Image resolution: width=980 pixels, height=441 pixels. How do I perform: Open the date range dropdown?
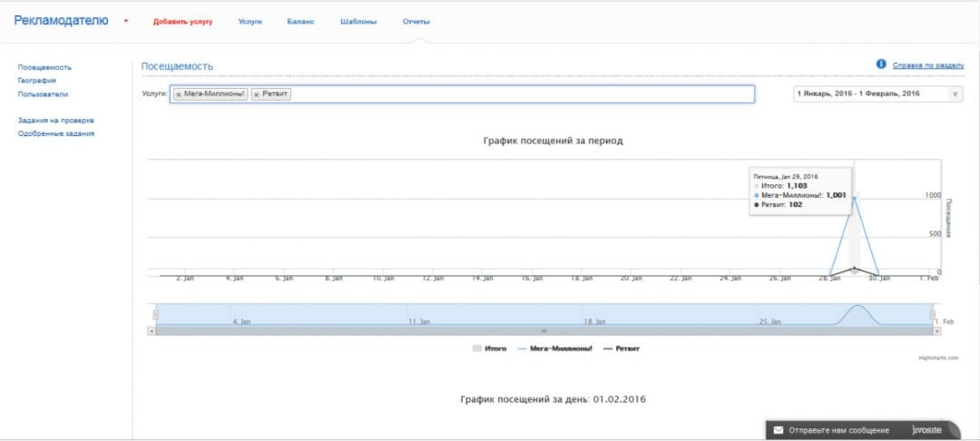click(877, 94)
